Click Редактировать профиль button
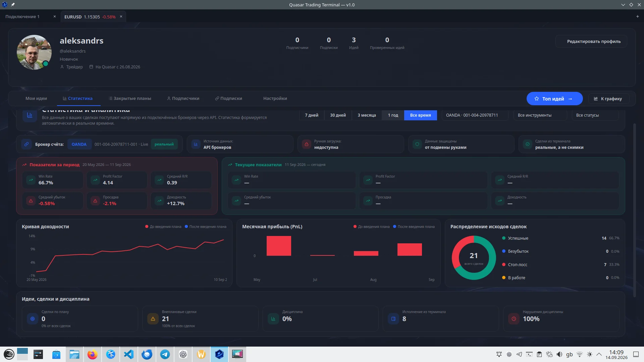 coord(591,42)
